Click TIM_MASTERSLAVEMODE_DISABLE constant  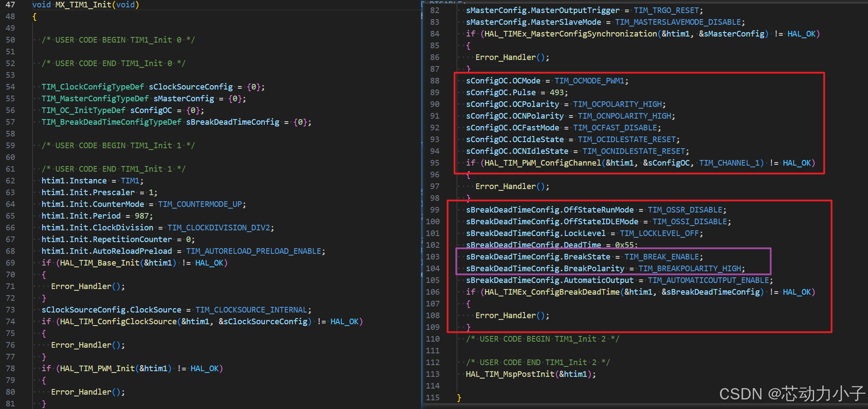[678, 22]
